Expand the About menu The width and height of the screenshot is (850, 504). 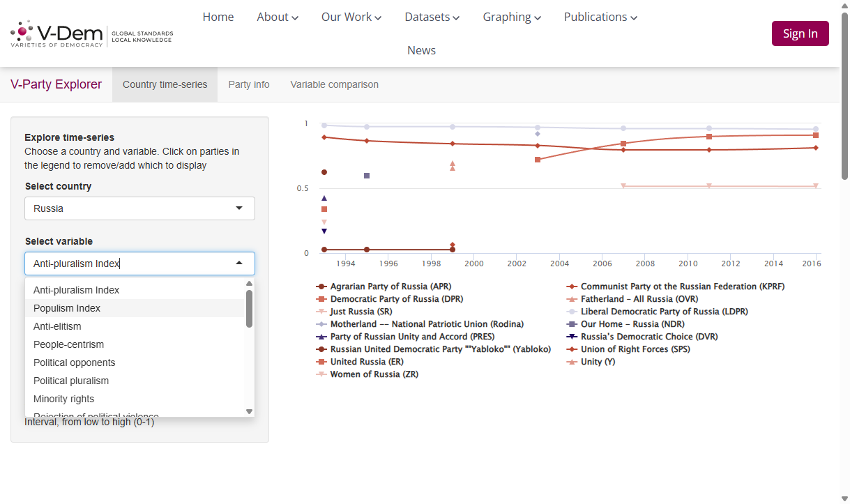coord(278,17)
